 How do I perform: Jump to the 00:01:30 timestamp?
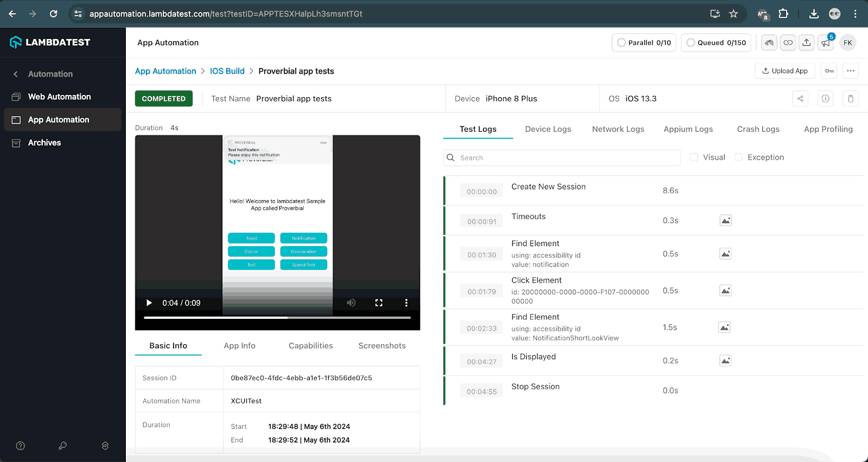point(482,255)
